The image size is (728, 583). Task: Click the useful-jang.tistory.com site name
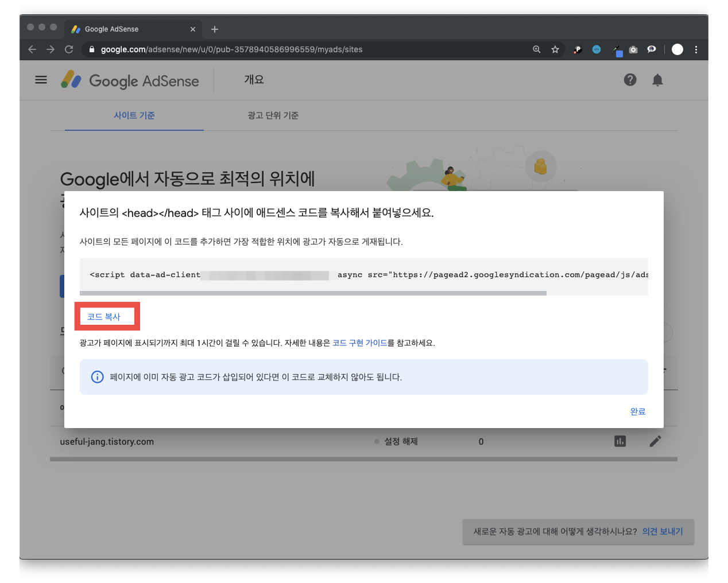click(107, 442)
